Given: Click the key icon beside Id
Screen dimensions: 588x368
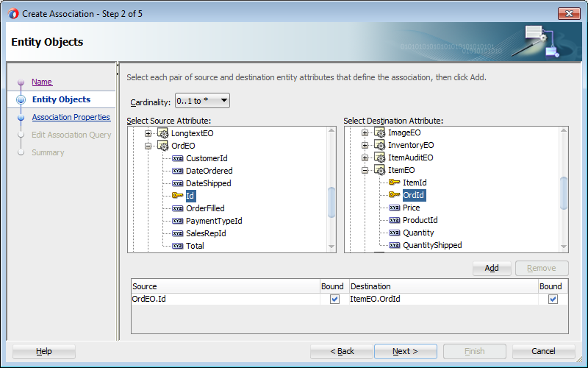Looking at the screenshot, I should point(177,196).
